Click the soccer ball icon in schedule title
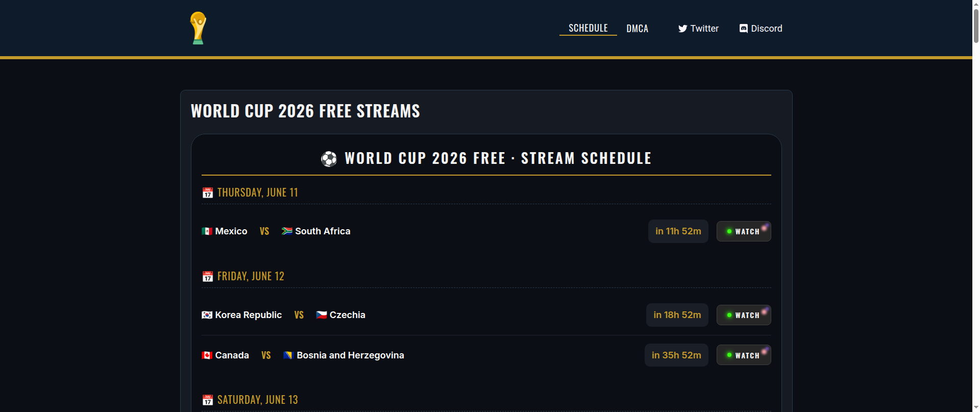 tap(329, 159)
